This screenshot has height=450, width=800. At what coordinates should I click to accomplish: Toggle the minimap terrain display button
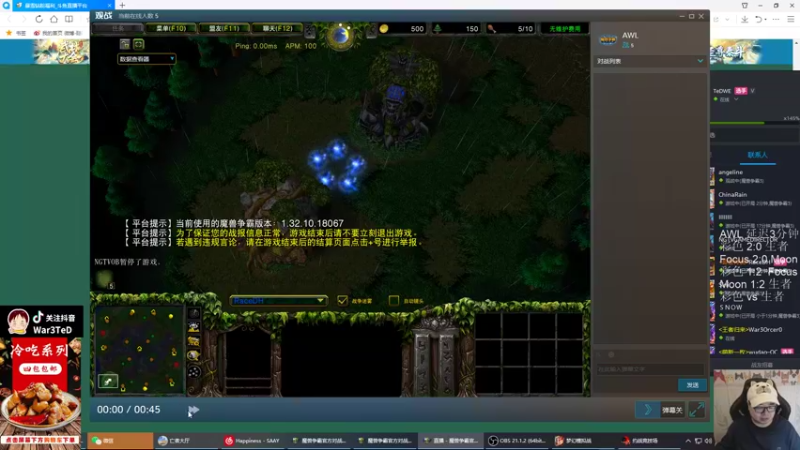(x=194, y=327)
